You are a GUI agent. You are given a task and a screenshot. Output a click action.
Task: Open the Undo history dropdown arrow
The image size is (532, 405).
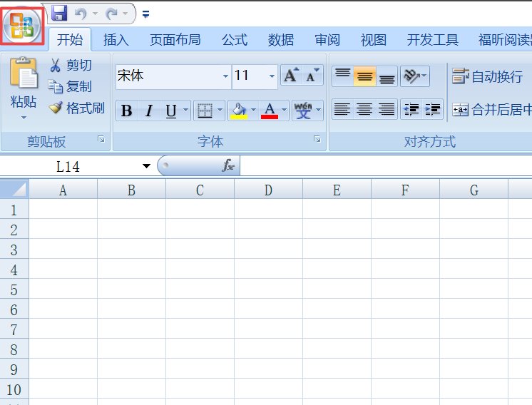(x=95, y=14)
